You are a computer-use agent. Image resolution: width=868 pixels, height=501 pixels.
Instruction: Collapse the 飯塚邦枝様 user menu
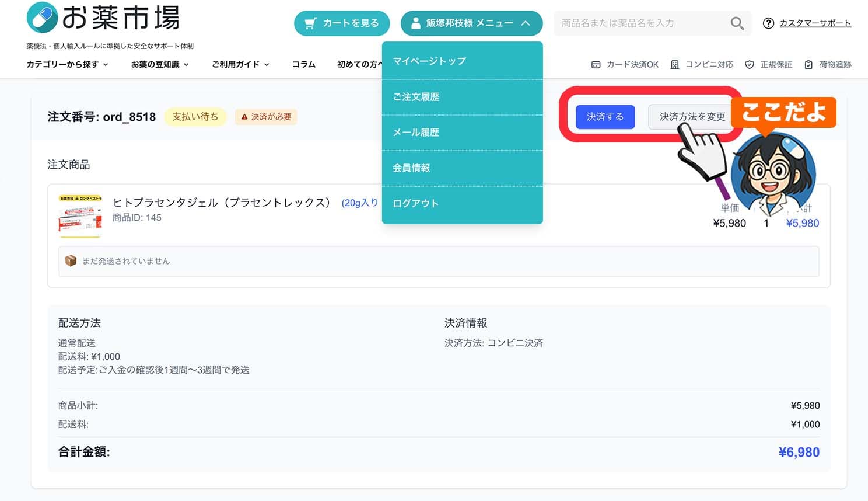pyautogui.click(x=471, y=23)
